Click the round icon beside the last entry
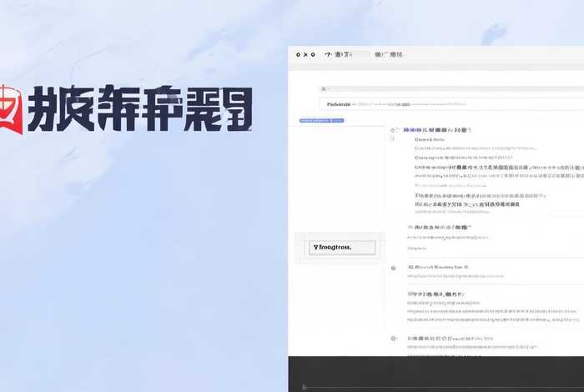Image resolution: width=584 pixels, height=392 pixels. (393, 339)
